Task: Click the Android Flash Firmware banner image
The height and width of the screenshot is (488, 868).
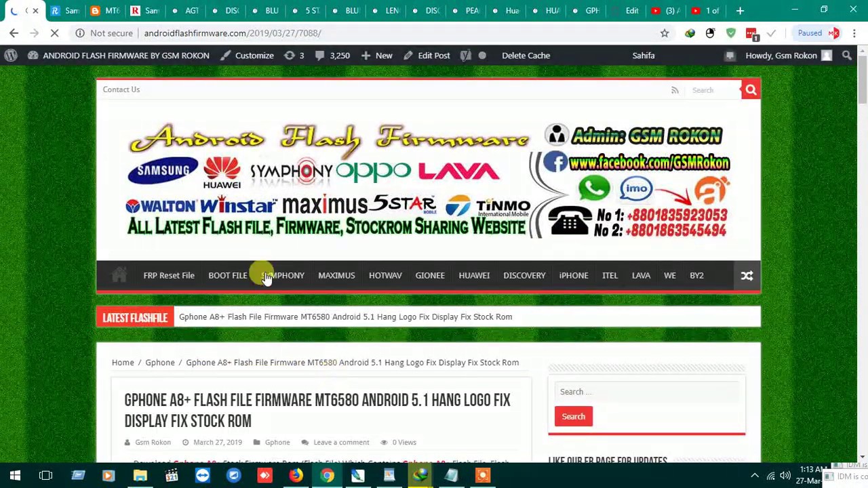Action: [x=428, y=182]
